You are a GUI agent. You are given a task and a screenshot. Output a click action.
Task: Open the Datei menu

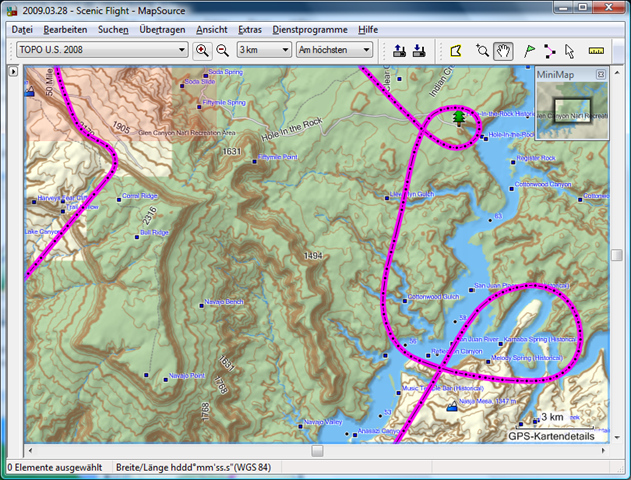coord(21,30)
